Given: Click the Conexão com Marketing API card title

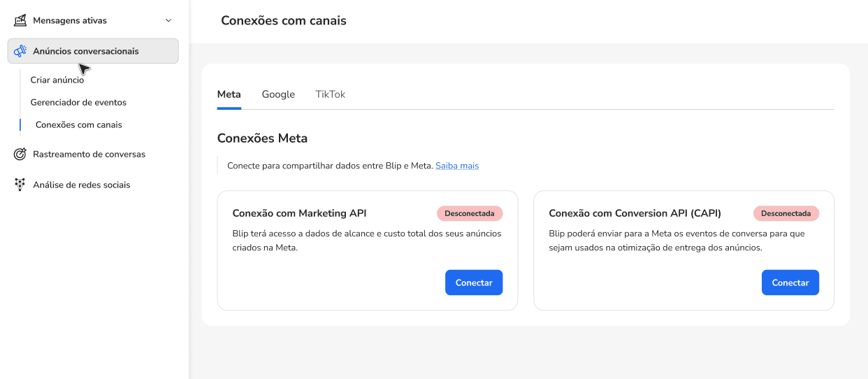Looking at the screenshot, I should pyautogui.click(x=299, y=213).
